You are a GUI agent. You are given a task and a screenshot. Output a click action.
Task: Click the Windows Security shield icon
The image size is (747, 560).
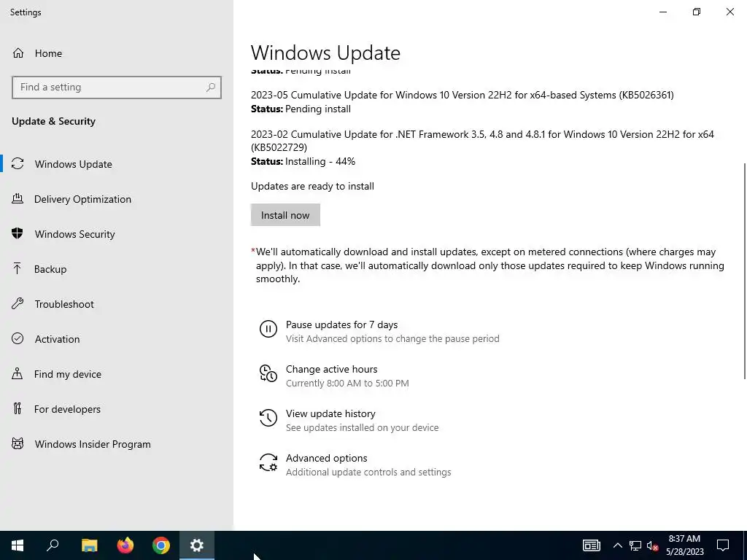pos(18,233)
